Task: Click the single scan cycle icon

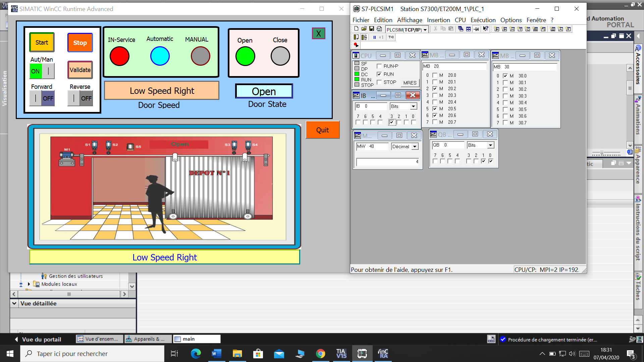Action: pyautogui.click(x=356, y=37)
